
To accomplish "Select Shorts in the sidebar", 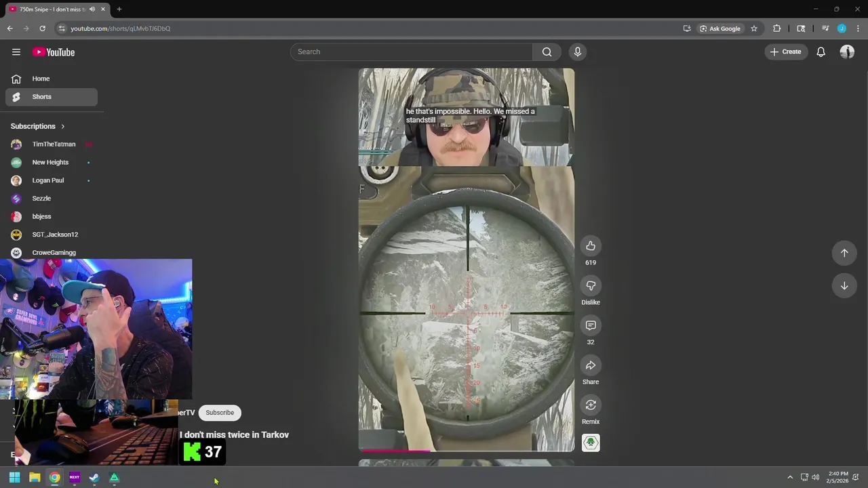I will (x=52, y=97).
